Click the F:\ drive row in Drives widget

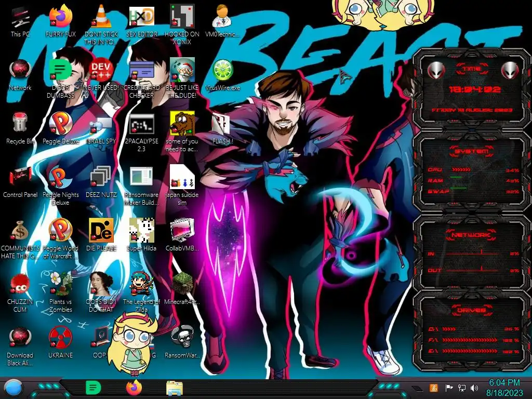(x=474, y=340)
